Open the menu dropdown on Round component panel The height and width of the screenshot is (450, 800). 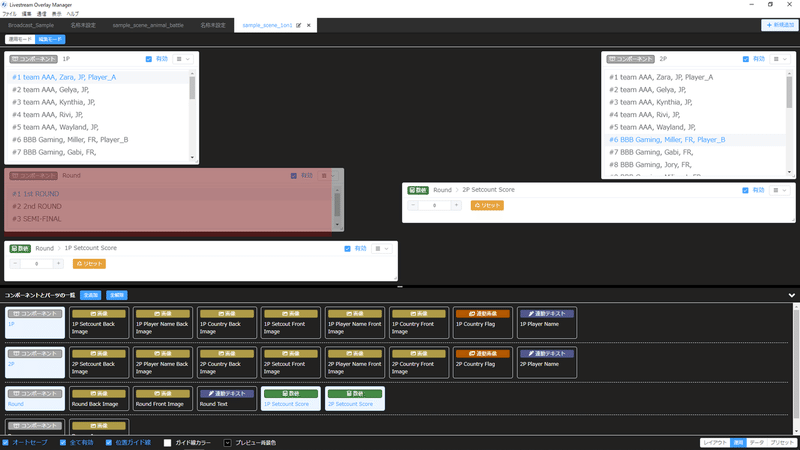pos(328,176)
